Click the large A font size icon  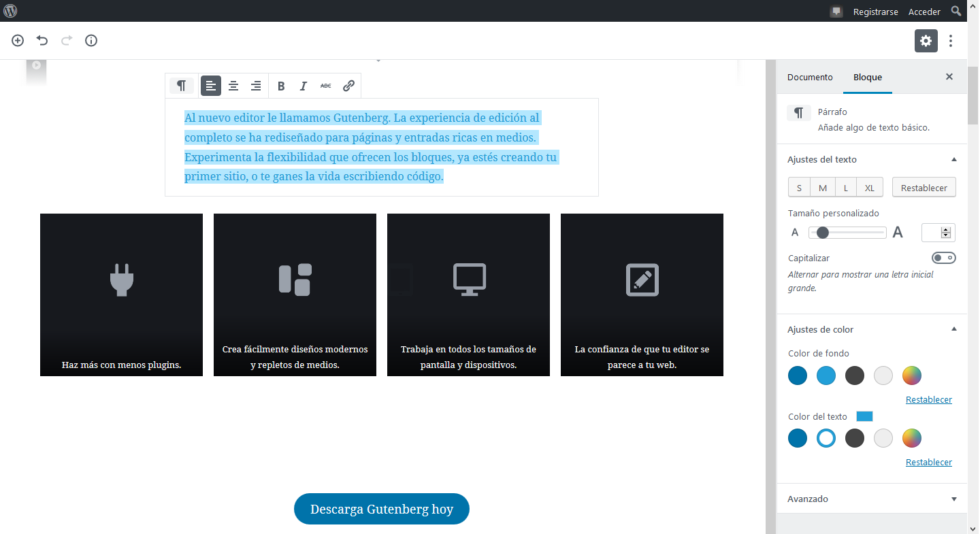(898, 233)
